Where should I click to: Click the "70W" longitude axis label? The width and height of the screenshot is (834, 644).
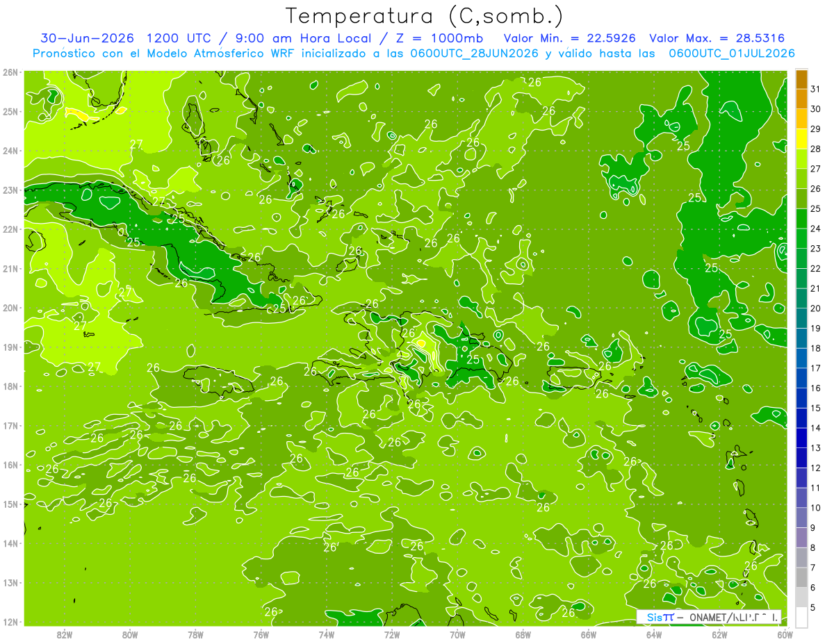tap(457, 634)
